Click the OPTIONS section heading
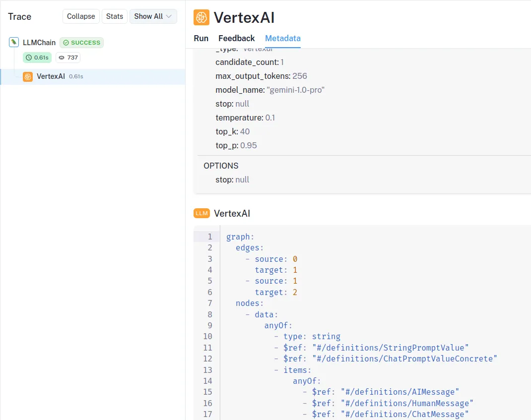Viewport: 531px width, 420px height. click(221, 166)
